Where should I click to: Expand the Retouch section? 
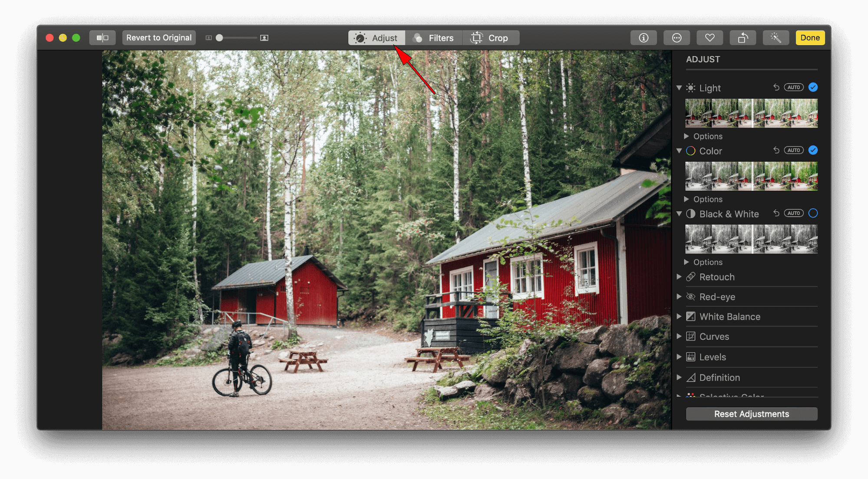(x=679, y=277)
